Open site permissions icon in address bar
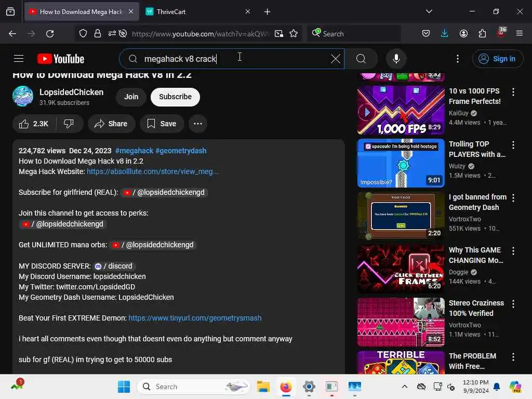Screen dimensions: 532x399 tap(112, 34)
